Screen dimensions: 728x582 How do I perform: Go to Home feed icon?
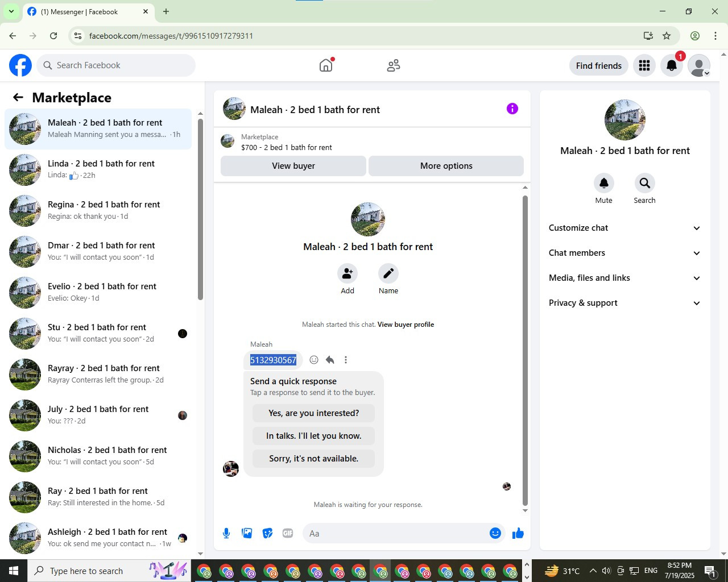(x=326, y=65)
